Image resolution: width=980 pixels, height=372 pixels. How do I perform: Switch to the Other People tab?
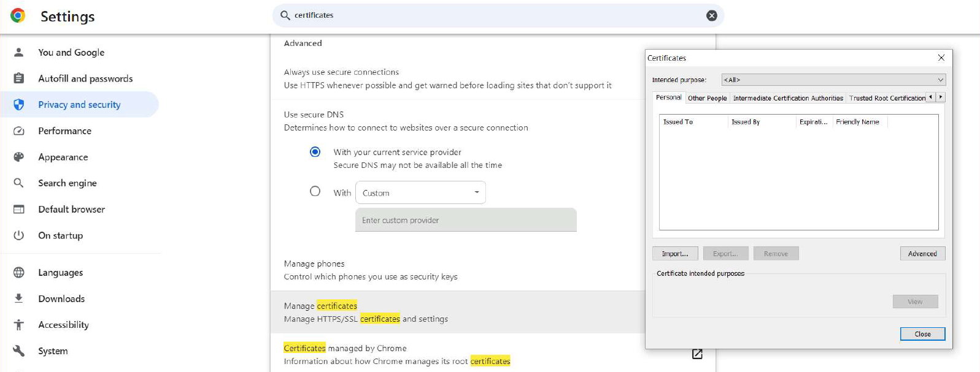[707, 98]
